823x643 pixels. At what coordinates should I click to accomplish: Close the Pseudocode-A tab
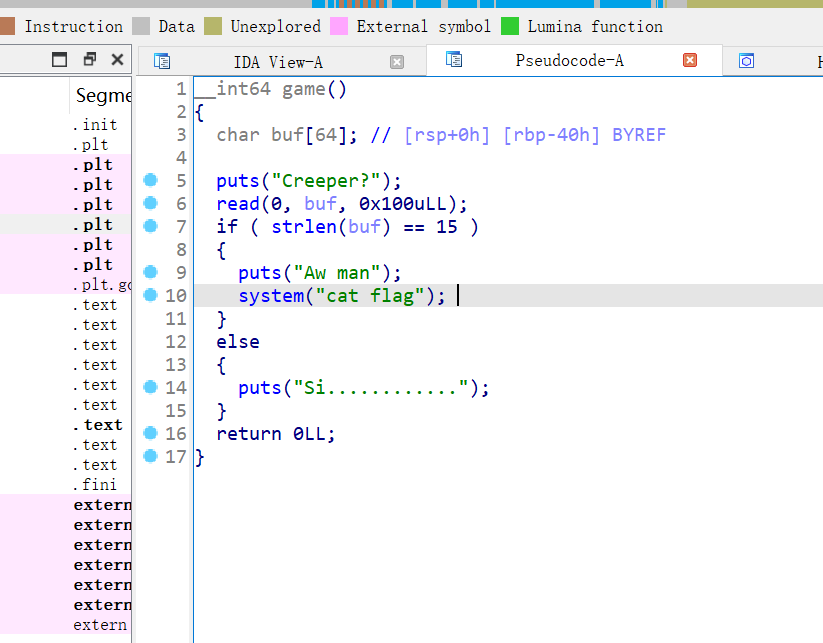(x=690, y=60)
